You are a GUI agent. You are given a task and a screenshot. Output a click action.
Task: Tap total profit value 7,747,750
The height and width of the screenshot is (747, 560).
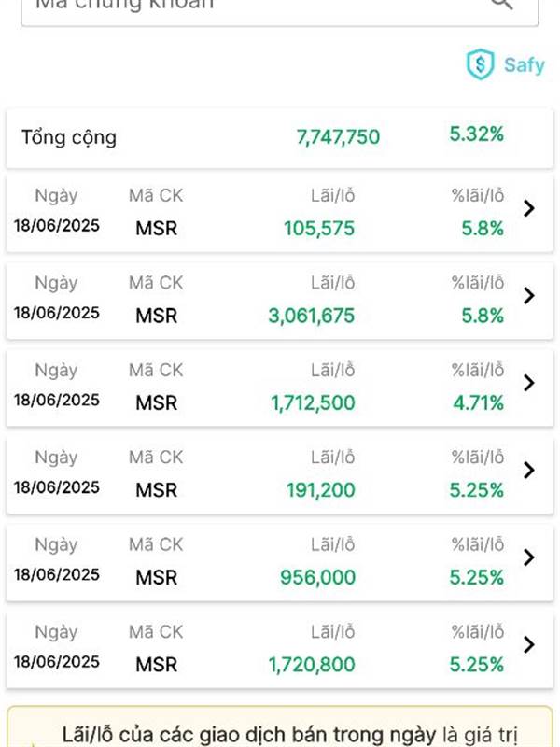pos(338,137)
